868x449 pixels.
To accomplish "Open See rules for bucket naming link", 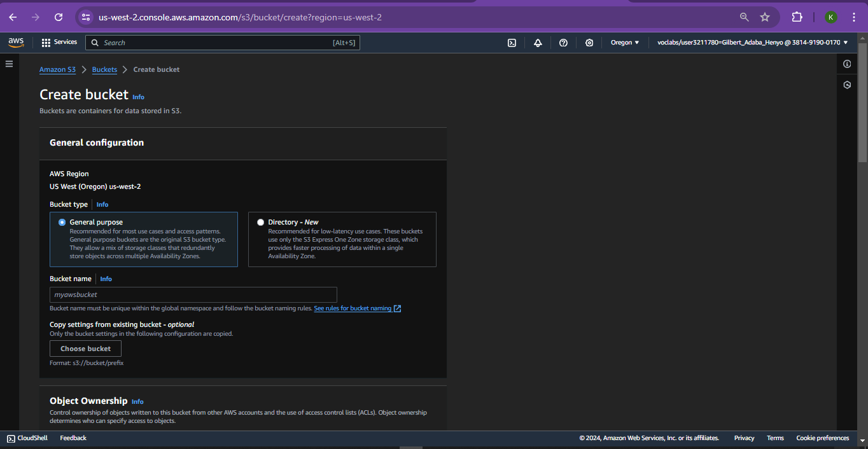I will (x=353, y=308).
